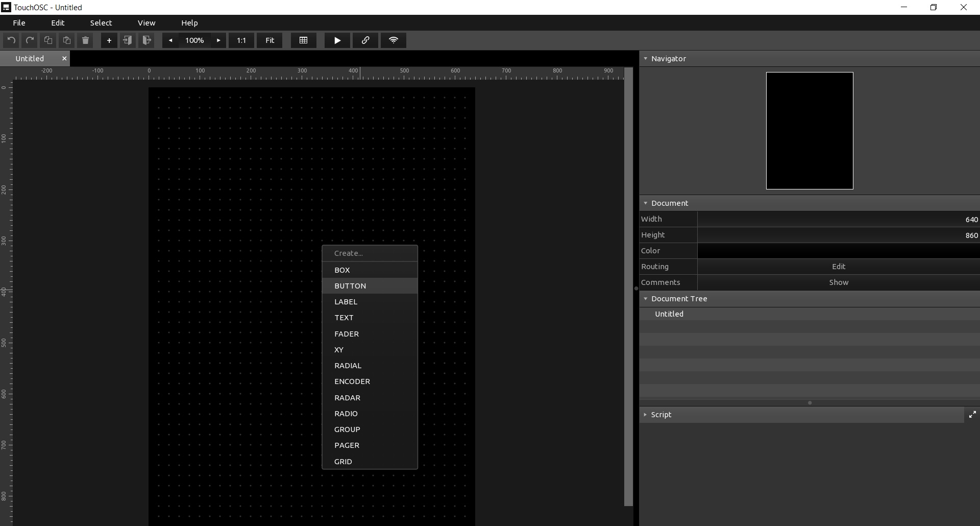This screenshot has width=980, height=526.
Task: Click the wireless OSC connection icon
Action: pos(394,40)
